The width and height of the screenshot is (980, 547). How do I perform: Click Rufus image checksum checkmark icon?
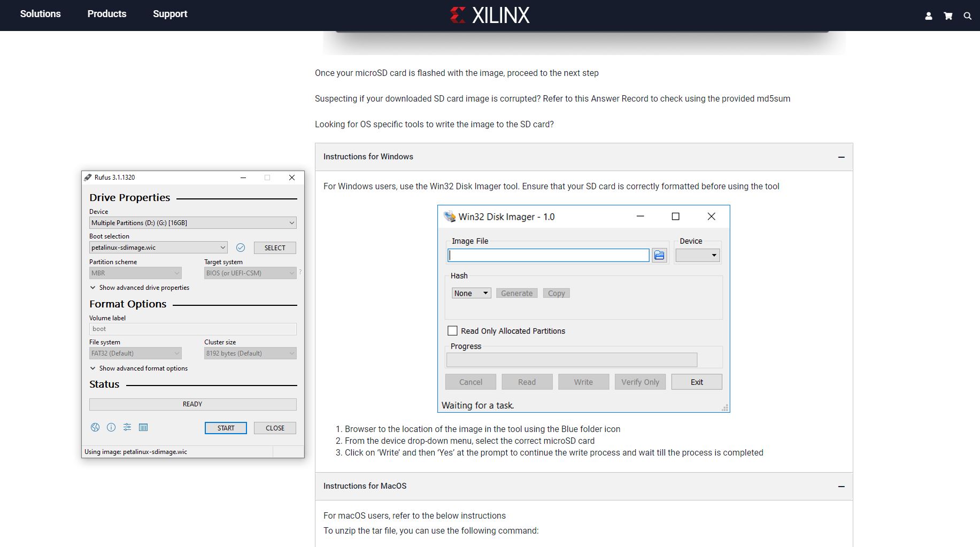(x=241, y=248)
